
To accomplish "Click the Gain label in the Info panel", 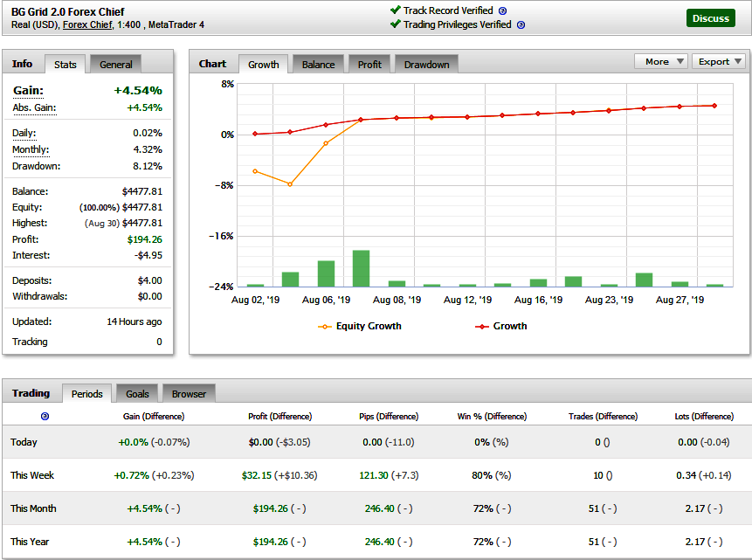I will [x=28, y=90].
